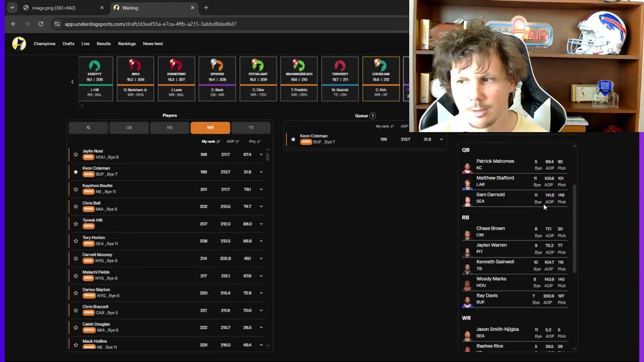Go back using browser back arrow

14,24
